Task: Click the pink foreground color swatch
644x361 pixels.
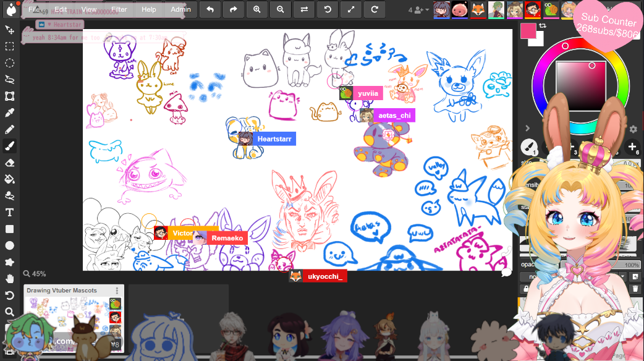Action: pyautogui.click(x=528, y=31)
